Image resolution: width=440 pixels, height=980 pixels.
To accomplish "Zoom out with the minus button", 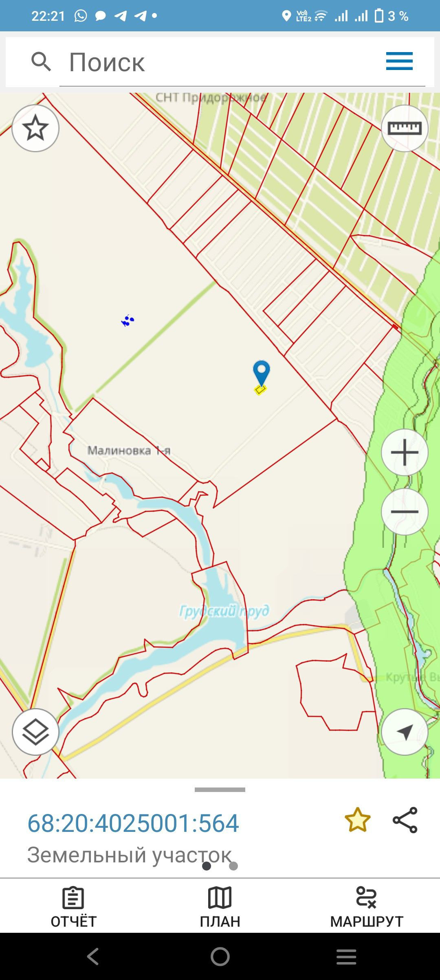I will (405, 512).
